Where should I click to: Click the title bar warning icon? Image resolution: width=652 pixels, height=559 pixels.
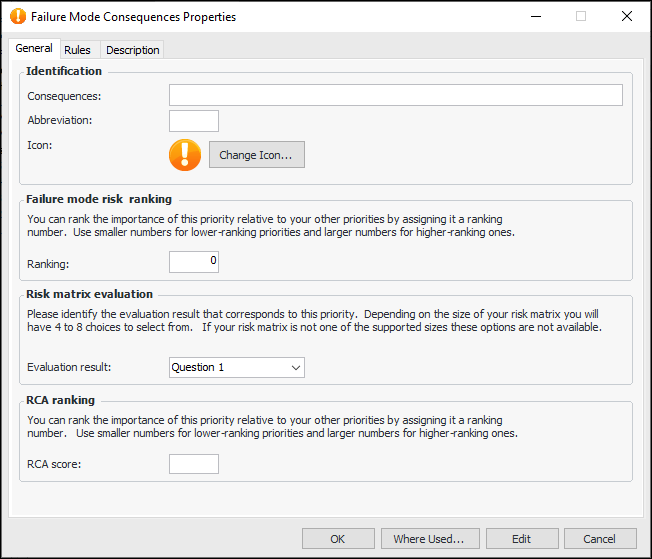coord(16,17)
